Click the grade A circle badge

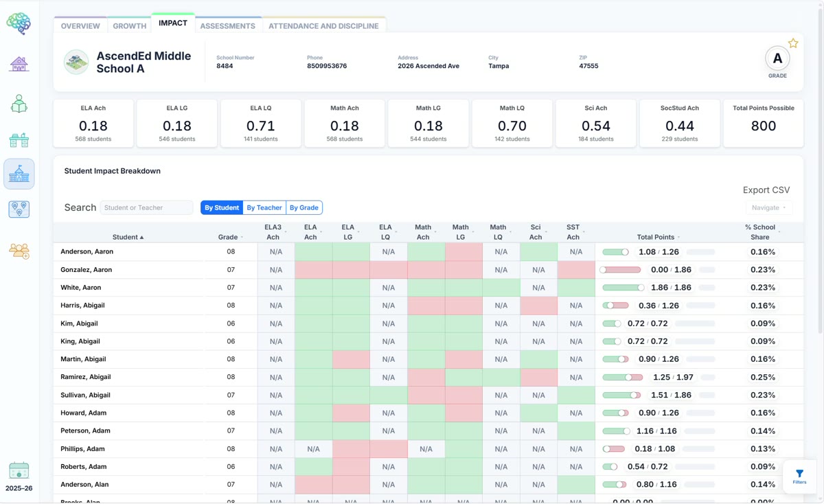point(777,59)
